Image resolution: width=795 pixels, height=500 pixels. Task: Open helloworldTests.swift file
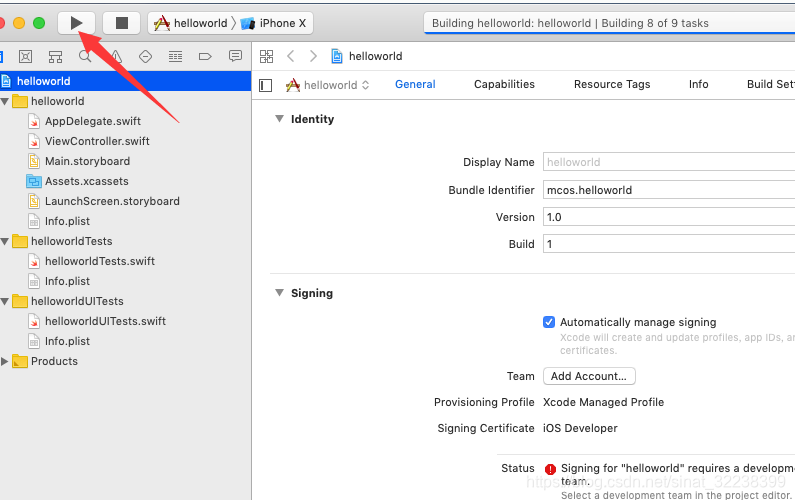[100, 261]
